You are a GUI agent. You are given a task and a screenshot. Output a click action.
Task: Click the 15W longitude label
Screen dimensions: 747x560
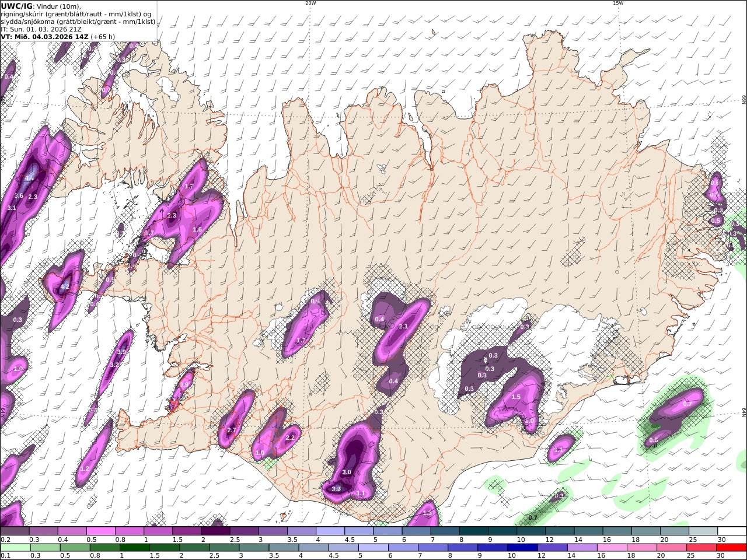coord(618,3)
